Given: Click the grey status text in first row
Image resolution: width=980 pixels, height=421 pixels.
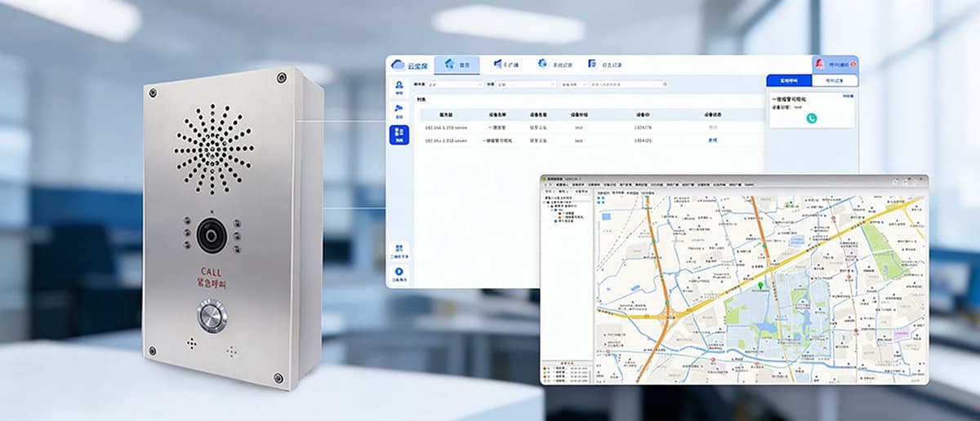Looking at the screenshot, I should pyautogui.click(x=712, y=127).
